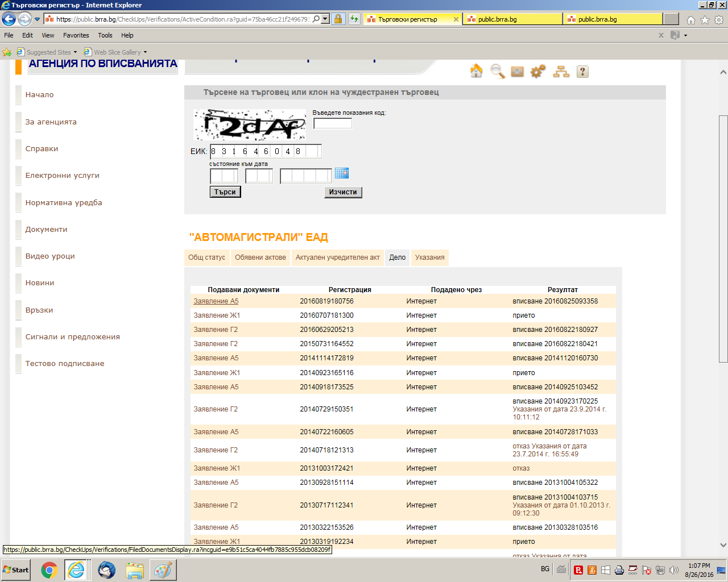Image resolution: width=728 pixels, height=582 pixels.
Task: Open the envelope contact icon
Action: coord(517,72)
